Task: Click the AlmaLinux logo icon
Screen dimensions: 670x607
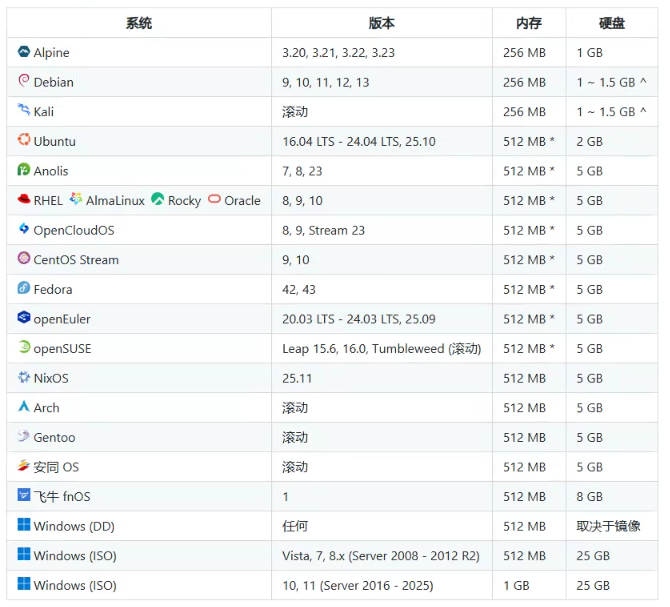Action: [76, 200]
